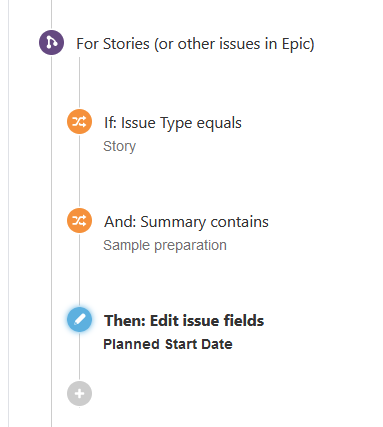The width and height of the screenshot is (383, 427).
Task: Select the orange And condition icon
Action: tap(79, 221)
